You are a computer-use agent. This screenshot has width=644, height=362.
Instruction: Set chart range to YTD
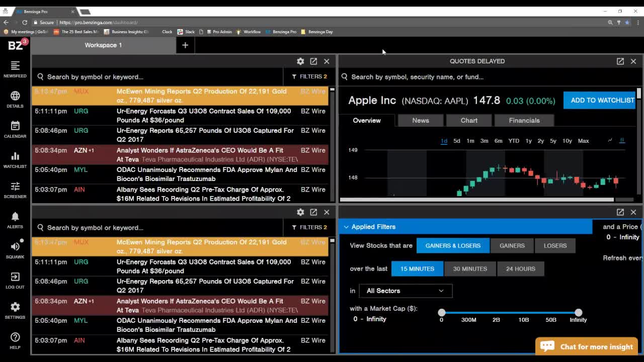coord(514,141)
